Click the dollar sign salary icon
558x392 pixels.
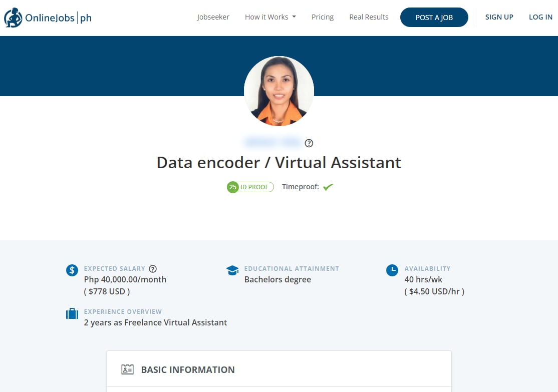[72, 270]
